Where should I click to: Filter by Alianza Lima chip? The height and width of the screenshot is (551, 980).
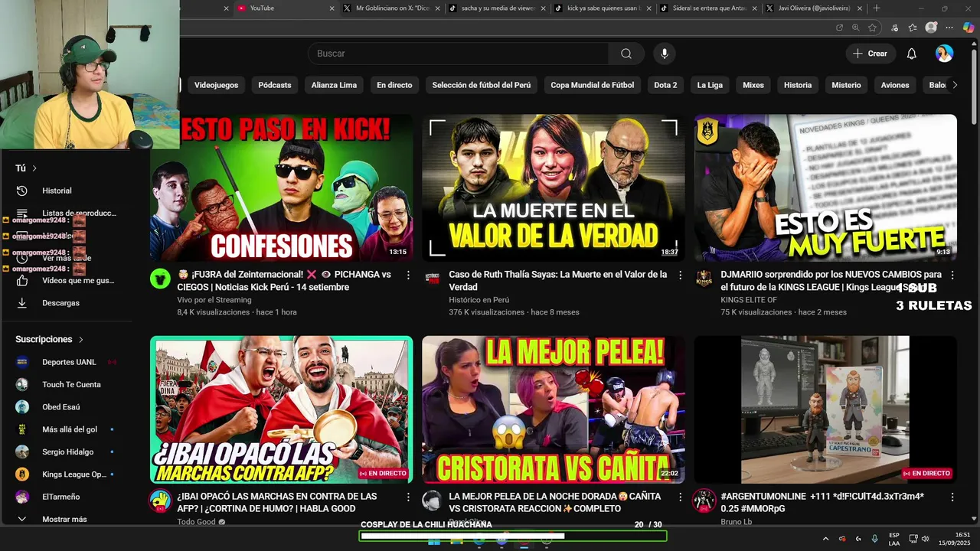coord(334,85)
